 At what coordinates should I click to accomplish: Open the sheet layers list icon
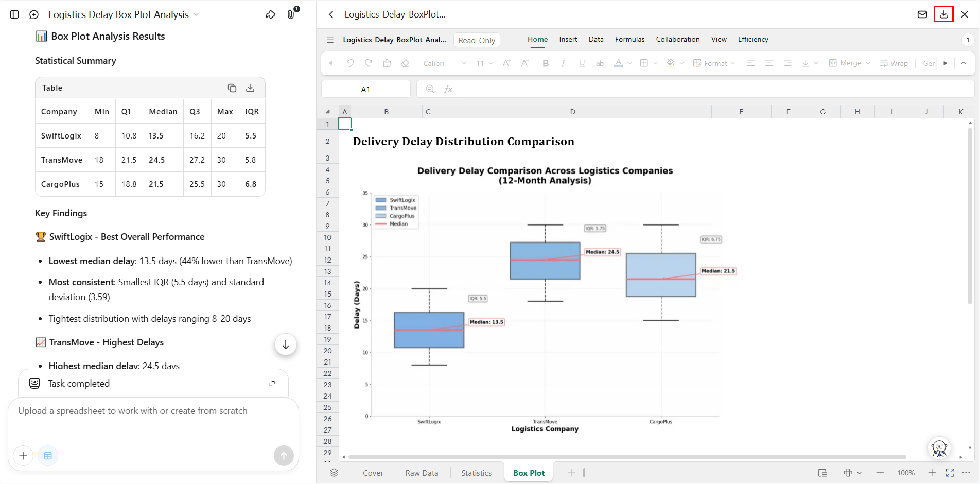point(334,473)
